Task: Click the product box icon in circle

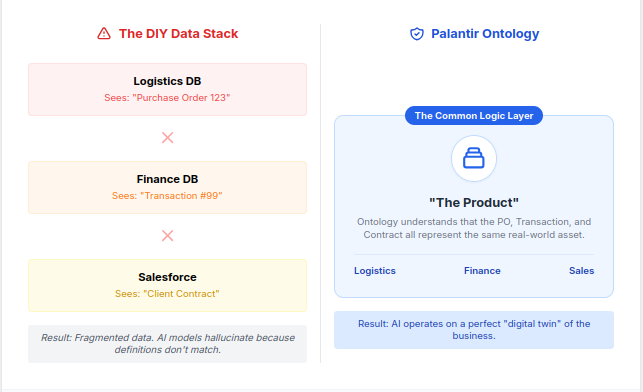Action: coord(474,158)
